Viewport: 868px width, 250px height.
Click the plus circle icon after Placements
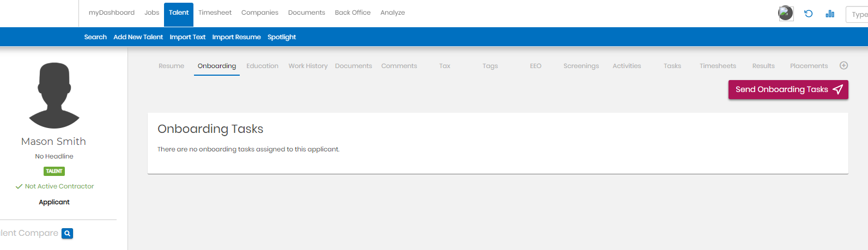tap(843, 65)
